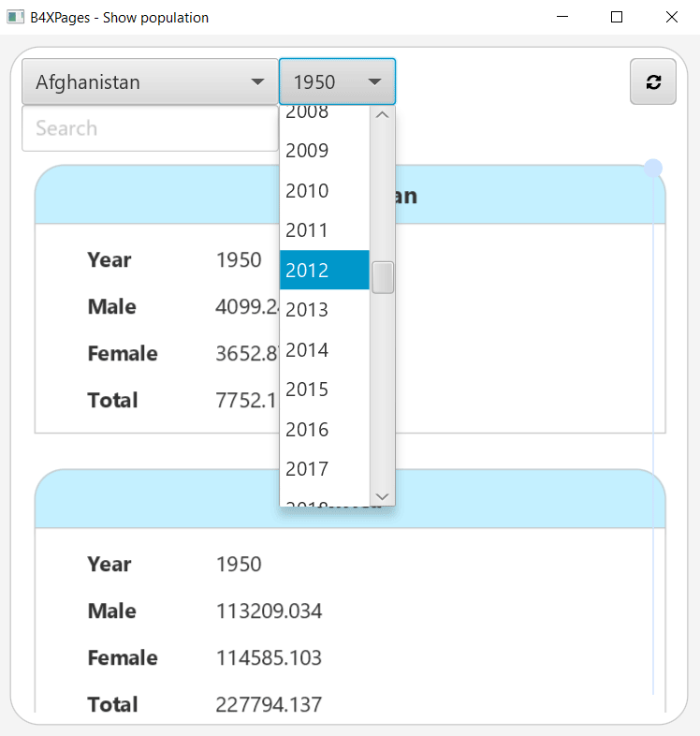Image resolution: width=700 pixels, height=736 pixels.
Task: Click the B4XPages app icon in title bar
Action: tap(15, 17)
